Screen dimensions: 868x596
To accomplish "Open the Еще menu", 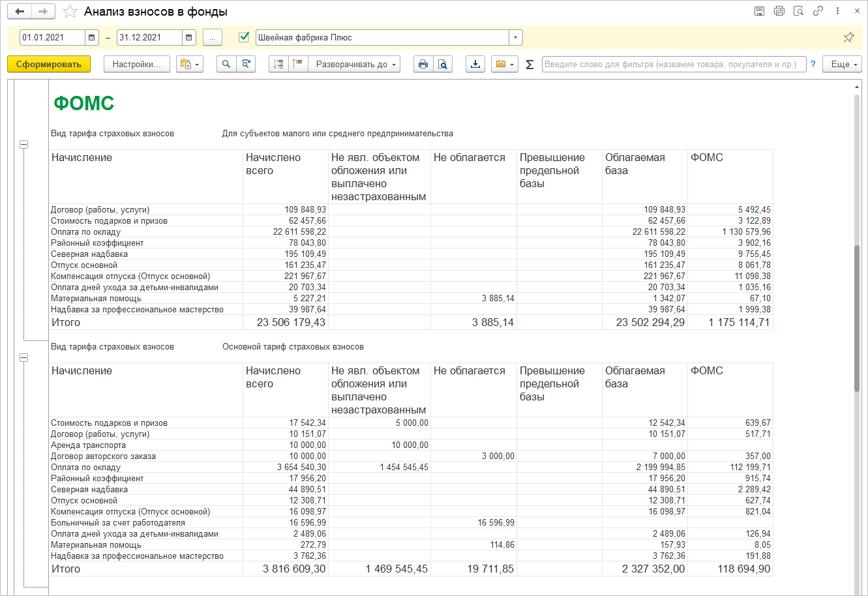I will pos(842,64).
